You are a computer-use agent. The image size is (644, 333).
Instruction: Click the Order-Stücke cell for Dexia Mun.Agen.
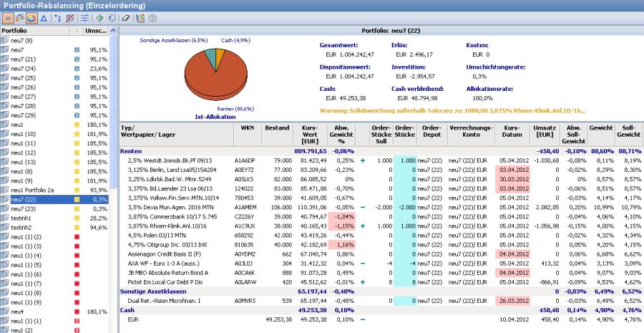tap(404, 206)
